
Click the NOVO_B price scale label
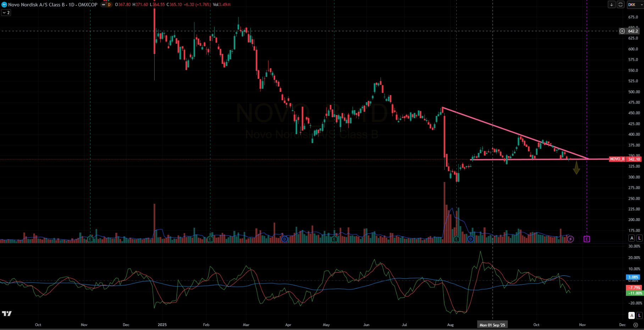(617, 159)
